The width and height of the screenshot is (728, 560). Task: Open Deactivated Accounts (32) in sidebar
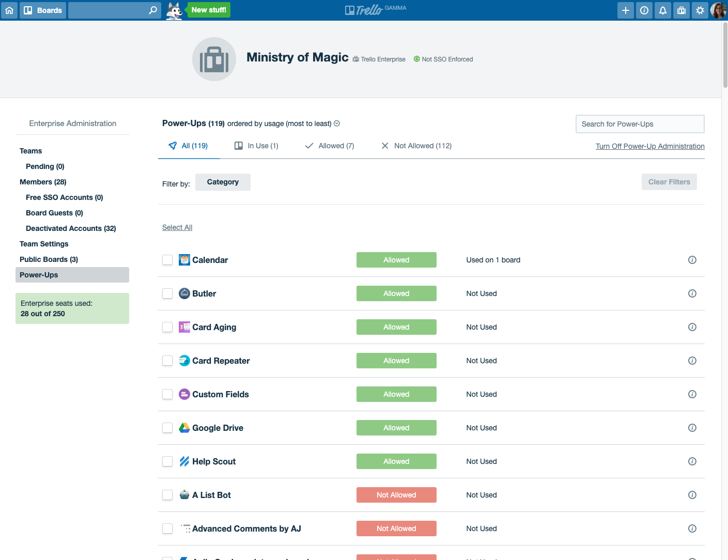pos(71,228)
